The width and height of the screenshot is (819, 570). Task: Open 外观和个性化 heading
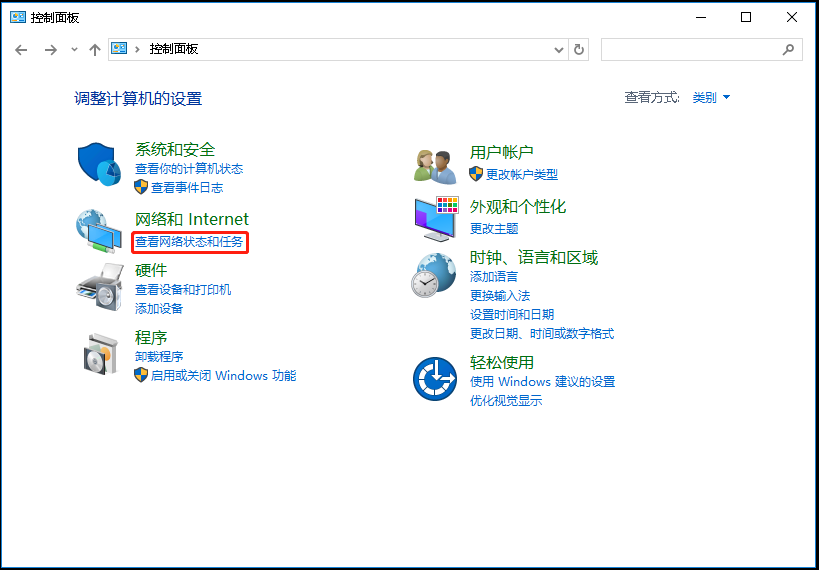pos(518,206)
